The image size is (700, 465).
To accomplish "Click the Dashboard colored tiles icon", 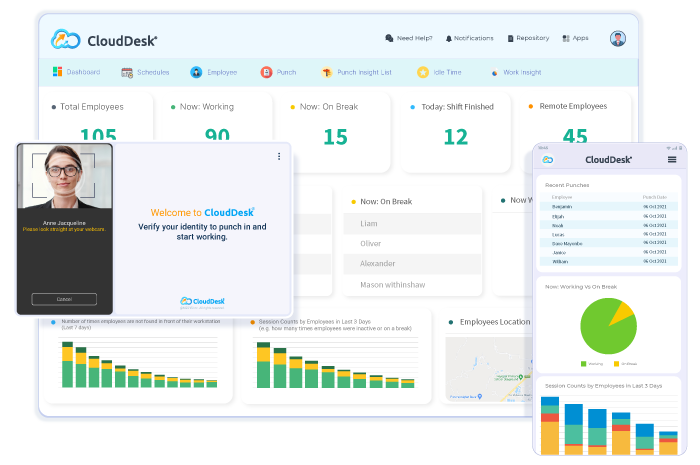I will click(x=57, y=72).
